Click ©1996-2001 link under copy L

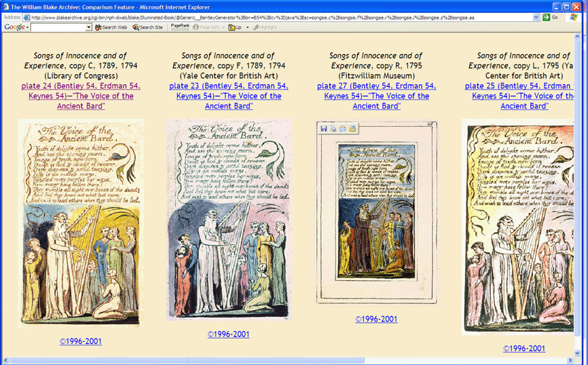tap(524, 349)
